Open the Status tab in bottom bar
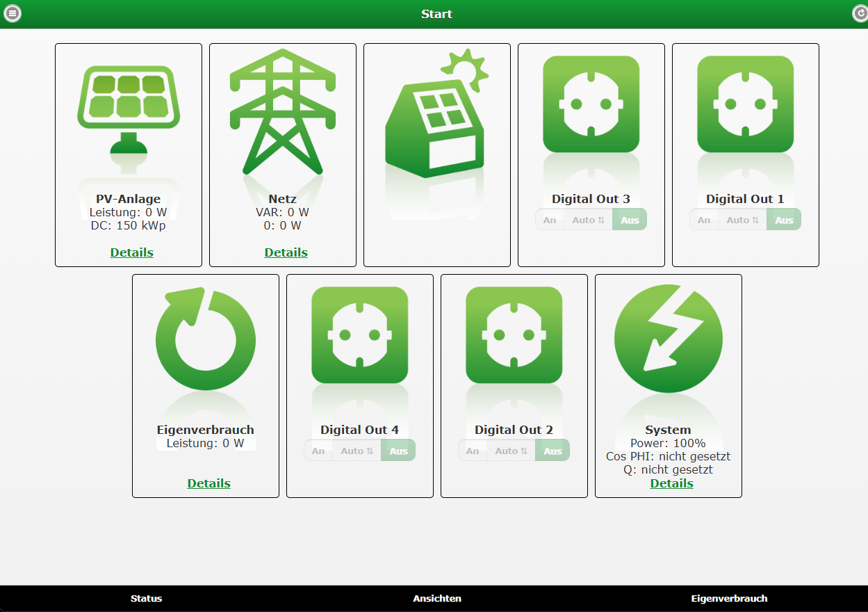Viewport: 868px width, 612px height. (146, 598)
